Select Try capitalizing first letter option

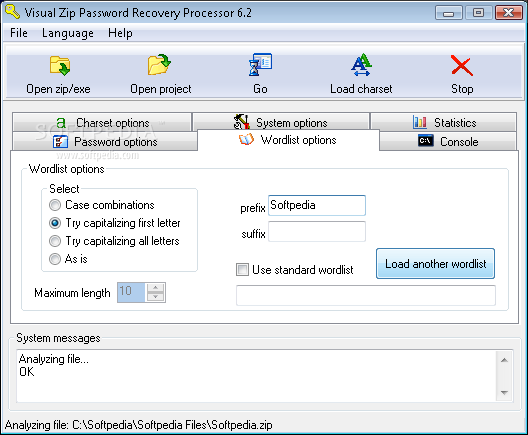[55, 223]
